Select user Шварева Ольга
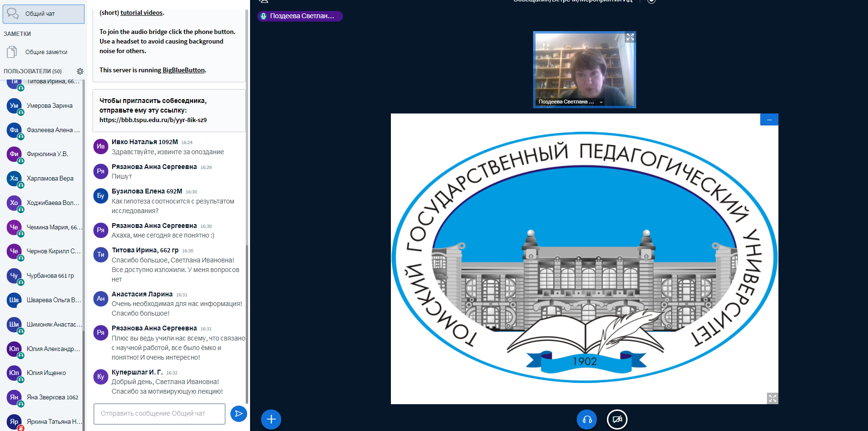 coord(44,300)
